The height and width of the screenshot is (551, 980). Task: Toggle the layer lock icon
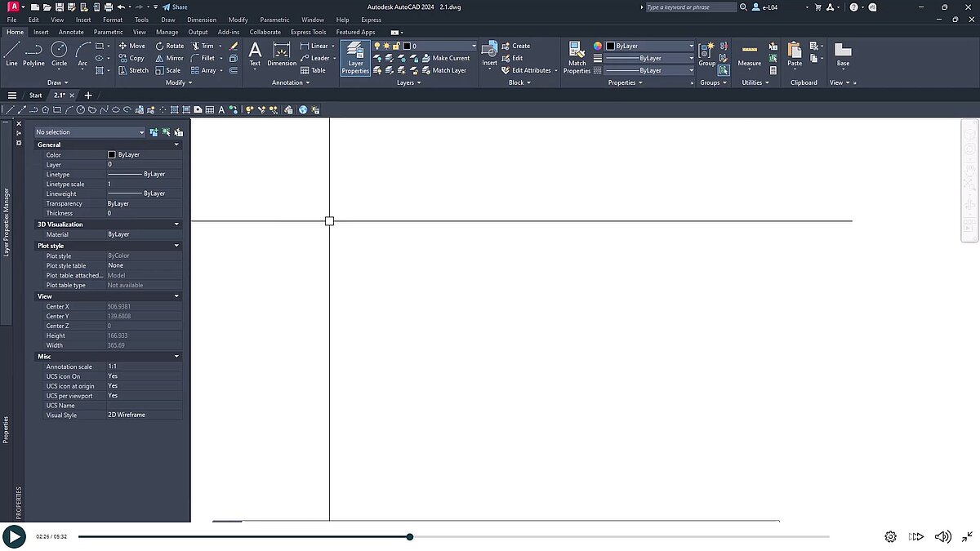pos(395,46)
